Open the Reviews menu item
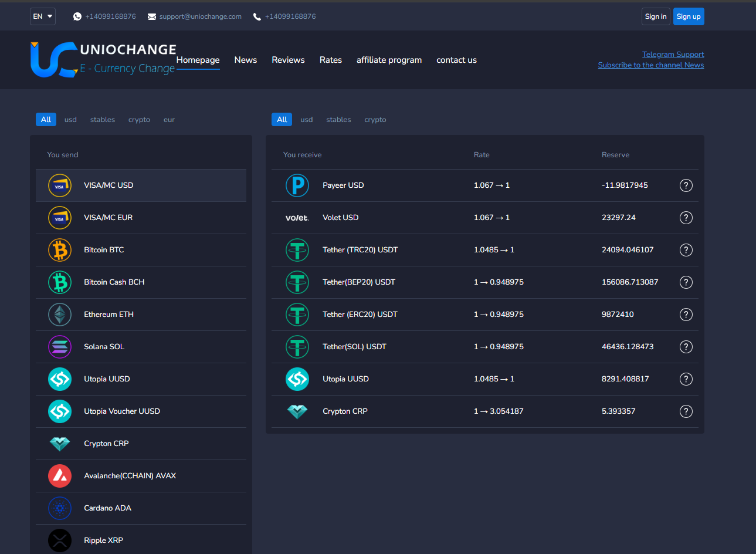 pyautogui.click(x=288, y=60)
